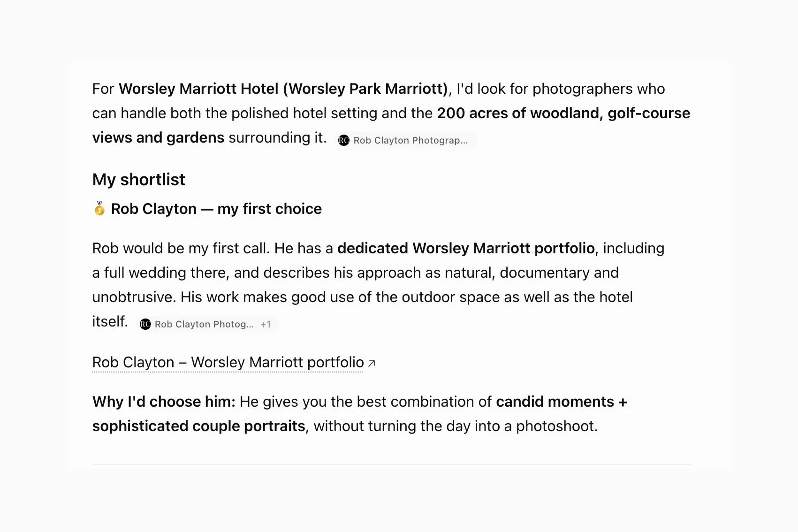Click the horizontal divider line below the response

[392, 464]
